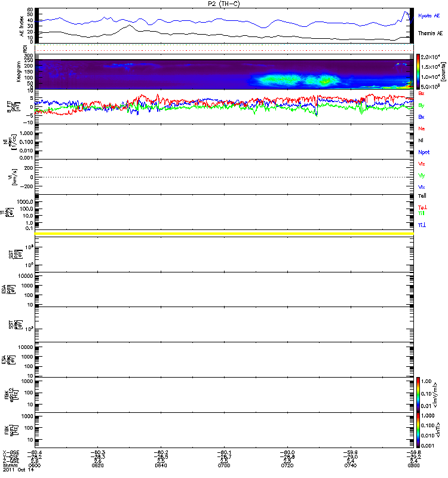The image size is (448, 478).
Task: Select the red ion velocity legend label
Action: [x=422, y=164]
